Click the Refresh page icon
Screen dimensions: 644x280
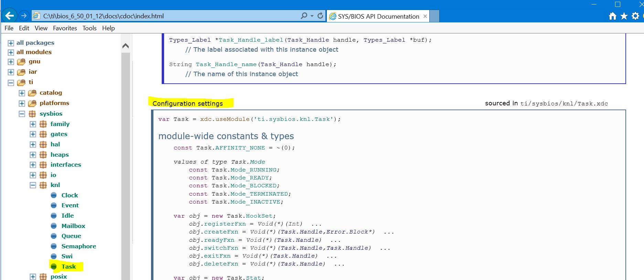click(x=320, y=16)
